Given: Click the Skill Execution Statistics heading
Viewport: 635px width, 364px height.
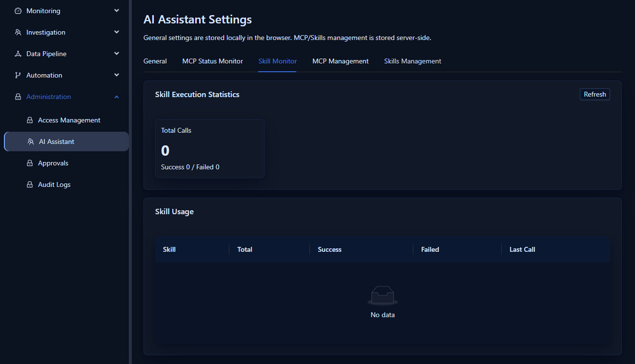Looking at the screenshot, I should (197, 94).
